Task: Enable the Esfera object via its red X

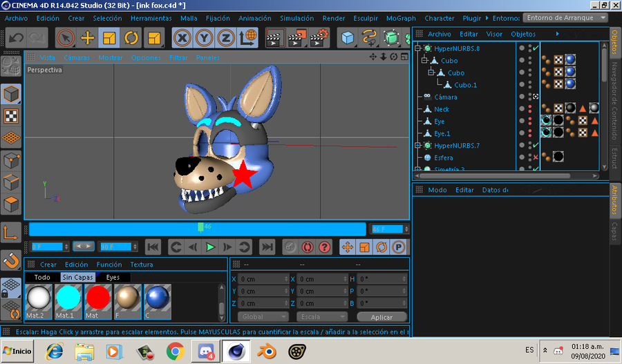Action: pos(536,157)
